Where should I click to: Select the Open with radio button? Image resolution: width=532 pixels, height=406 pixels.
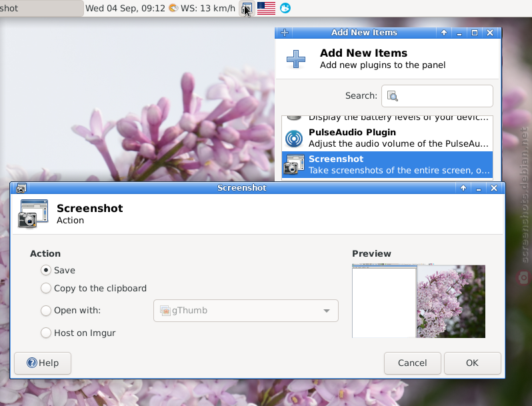pos(46,311)
